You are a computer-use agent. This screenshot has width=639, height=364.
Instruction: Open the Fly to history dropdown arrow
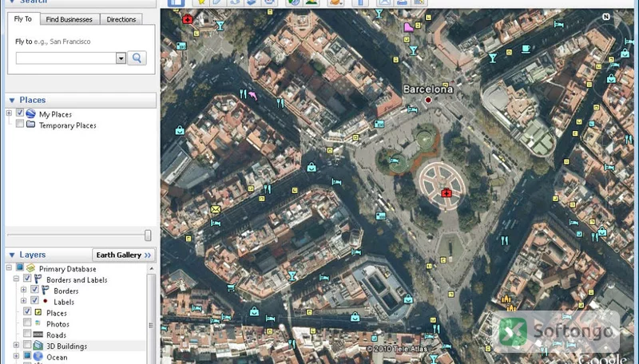[x=121, y=58]
